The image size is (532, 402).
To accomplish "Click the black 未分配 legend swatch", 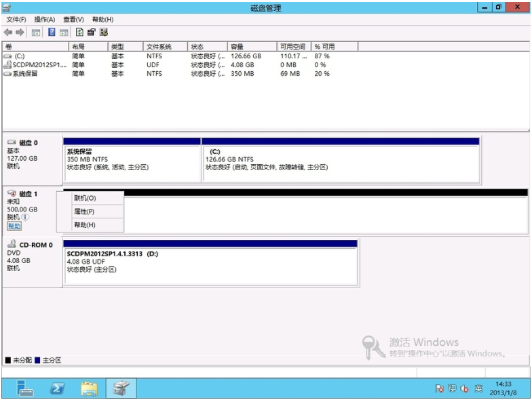I will click(x=8, y=360).
